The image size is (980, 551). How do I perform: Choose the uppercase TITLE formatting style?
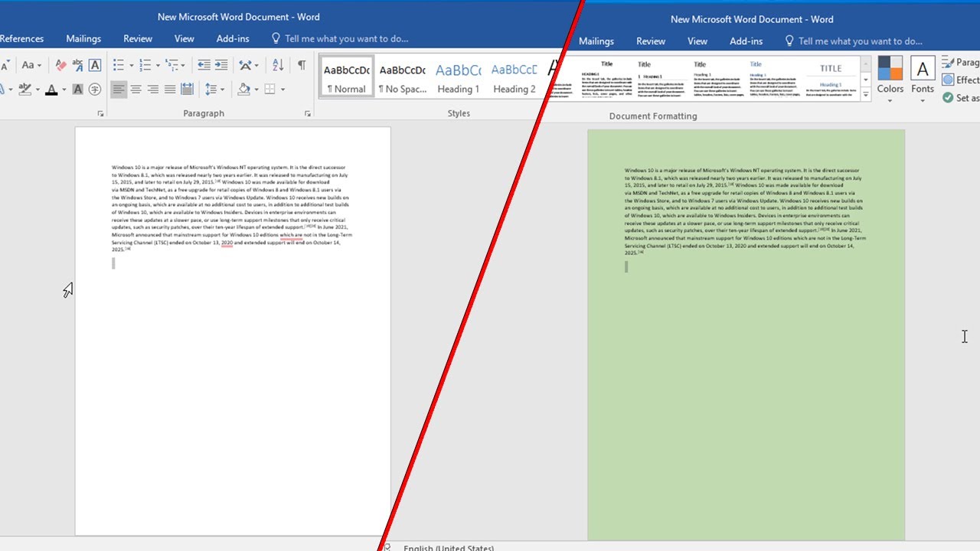(831, 78)
